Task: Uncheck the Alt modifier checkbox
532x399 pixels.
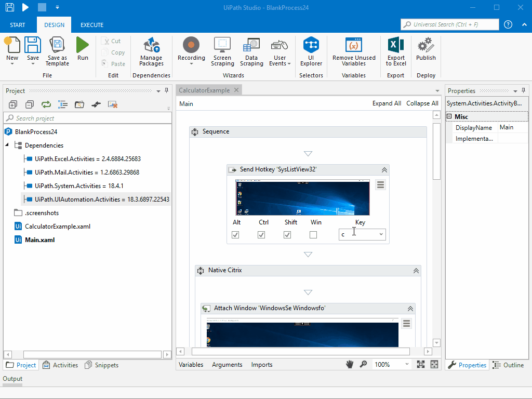Action: (x=235, y=235)
